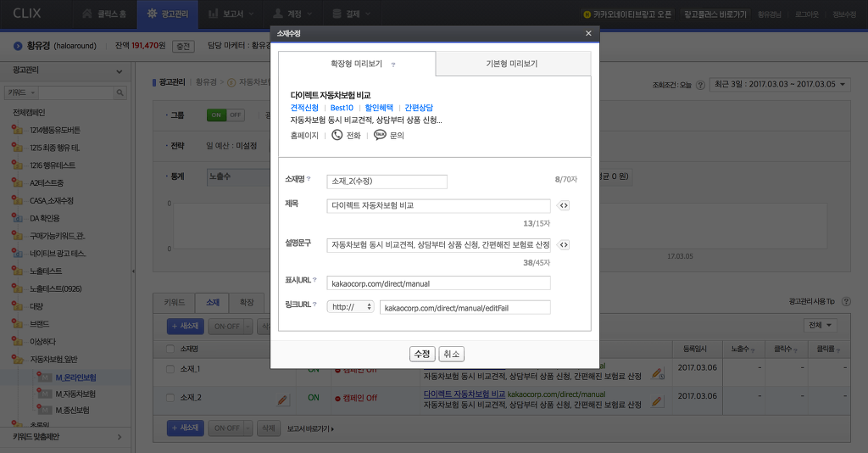Open the 네이티브 광고 테스 campaign folder icon
Image resolution: width=868 pixels, height=453 pixels.
click(17, 253)
